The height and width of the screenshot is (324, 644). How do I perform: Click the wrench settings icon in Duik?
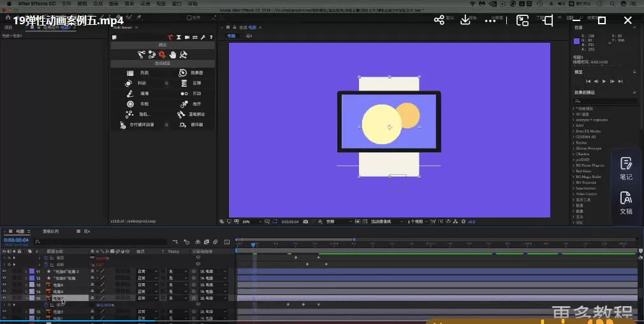pyautogui.click(x=203, y=37)
